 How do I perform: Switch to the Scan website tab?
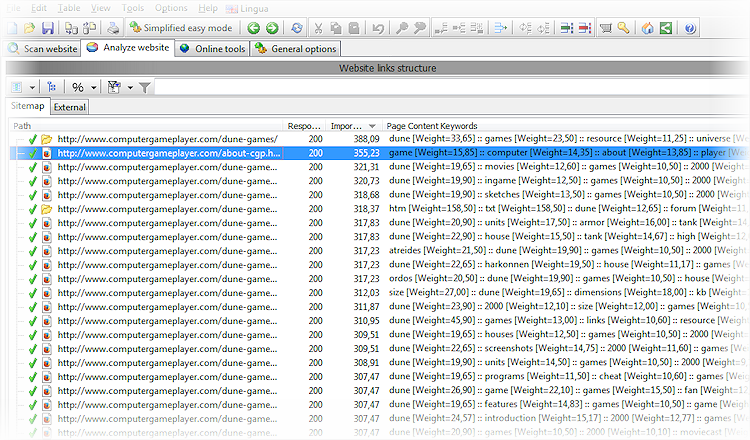pyautogui.click(x=43, y=49)
